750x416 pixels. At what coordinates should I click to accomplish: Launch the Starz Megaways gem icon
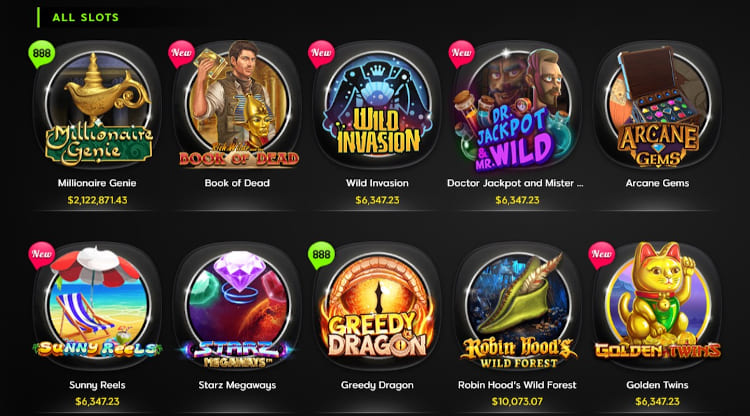[x=237, y=307]
